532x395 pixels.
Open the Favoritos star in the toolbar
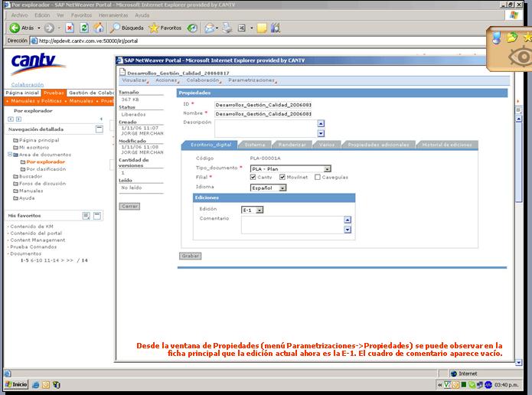tap(165, 28)
